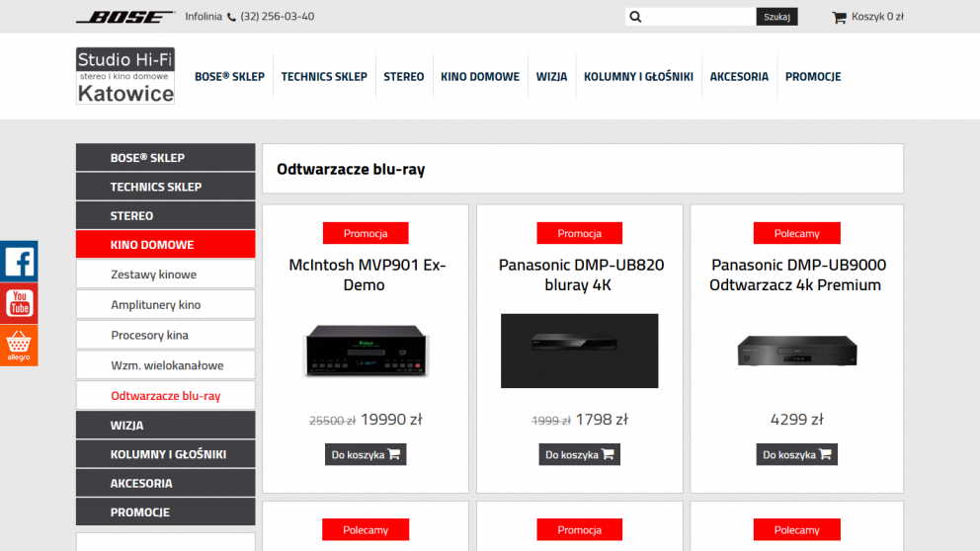
Task: Click Promocja badge on Panasonic DMP-UB820
Action: pyautogui.click(x=579, y=233)
